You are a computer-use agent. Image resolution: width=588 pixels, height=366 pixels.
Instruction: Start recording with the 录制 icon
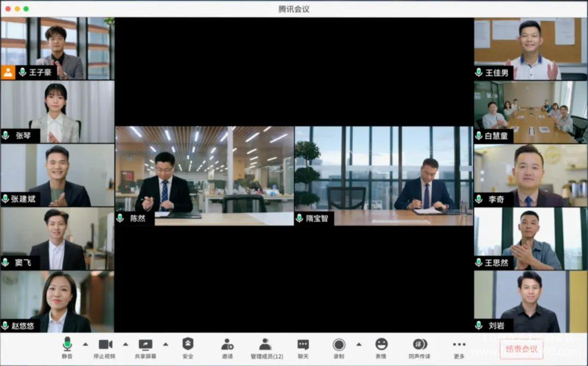click(x=339, y=344)
